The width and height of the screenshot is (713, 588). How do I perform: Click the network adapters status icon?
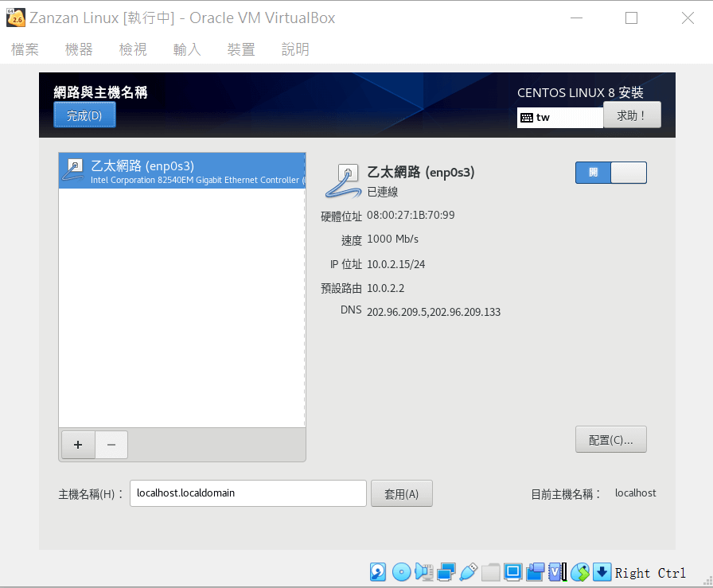(x=446, y=572)
